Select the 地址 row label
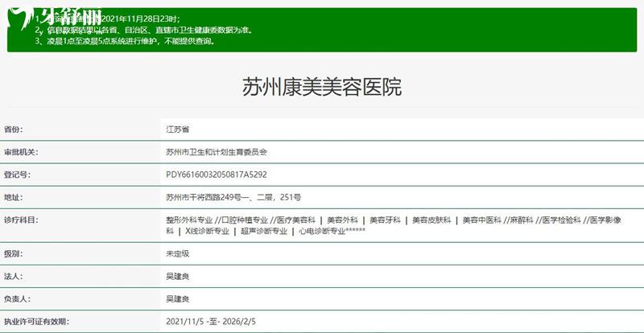Screen dimensions: 644x333 14,196
